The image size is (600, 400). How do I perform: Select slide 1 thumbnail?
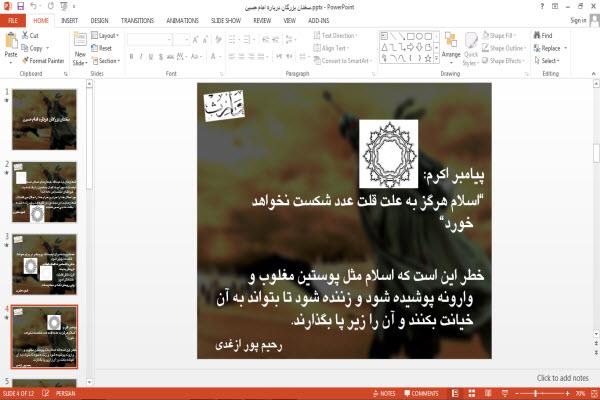pos(44,119)
